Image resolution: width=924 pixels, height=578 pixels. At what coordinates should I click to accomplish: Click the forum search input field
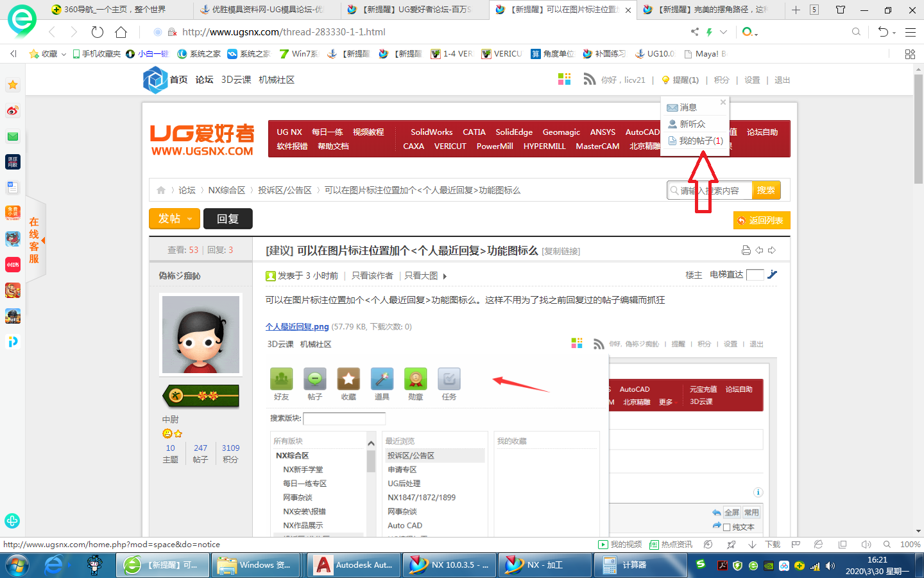point(709,190)
